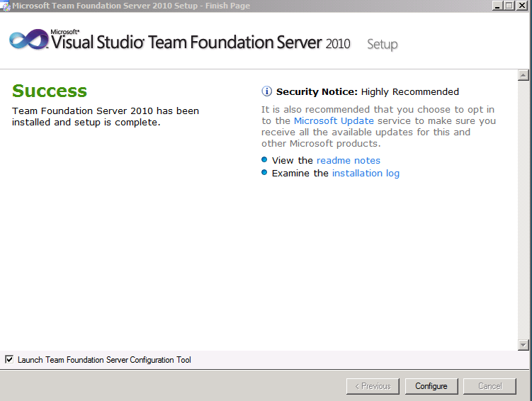Uncheck Launch Team Foundation Server Configuration Tool
The image size is (532, 401).
9,360
